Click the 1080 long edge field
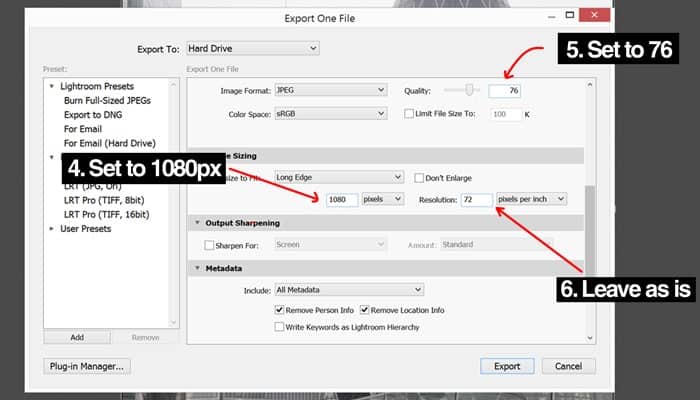Image resolution: width=700 pixels, height=400 pixels. point(342,200)
